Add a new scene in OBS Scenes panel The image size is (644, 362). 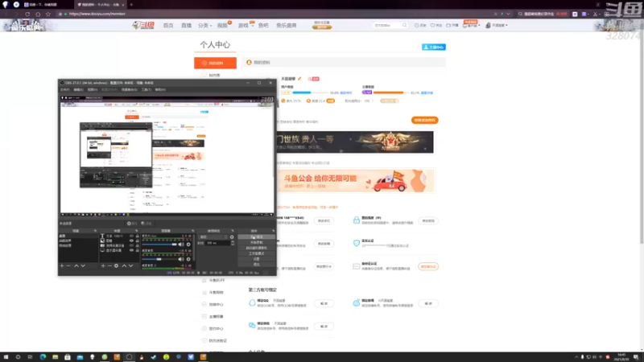[62, 266]
